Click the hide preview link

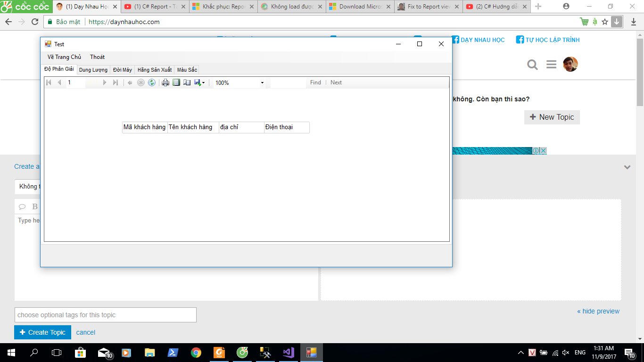click(598, 311)
